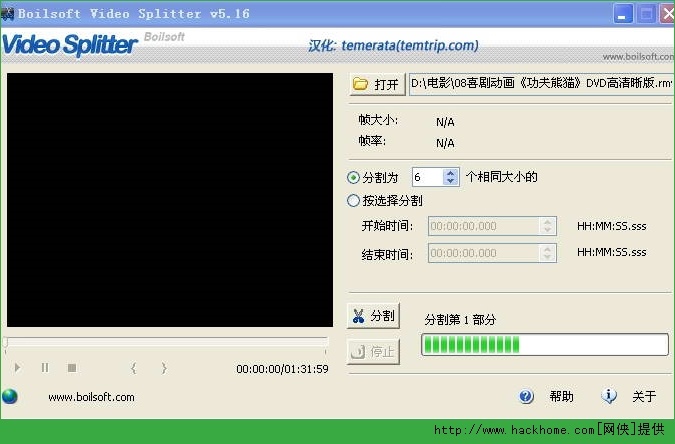
Task: Click the 打开 open file button
Action: click(x=377, y=84)
